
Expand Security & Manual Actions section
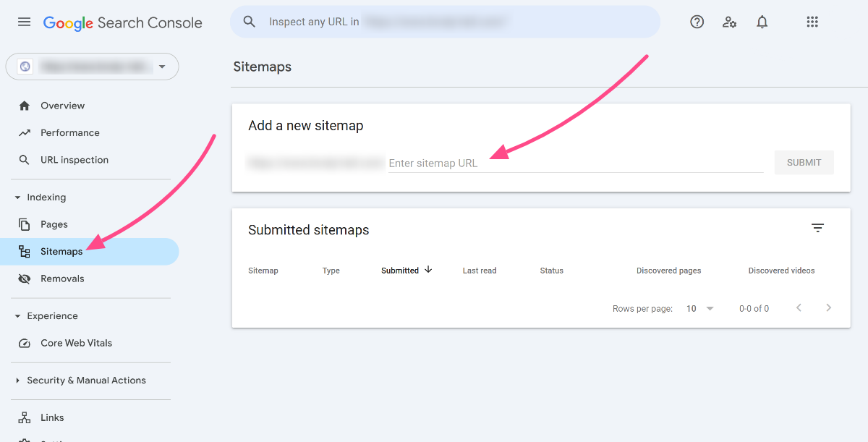[x=17, y=381]
